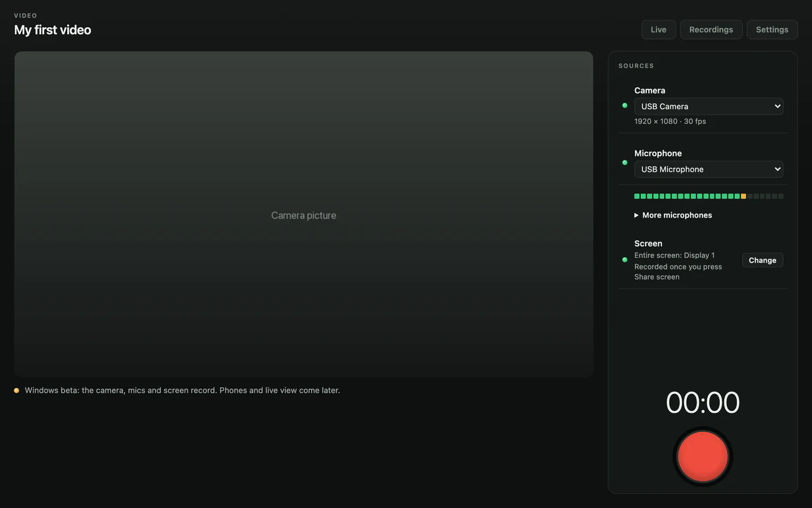Click the Entire screen: Display 1 text

click(x=675, y=255)
